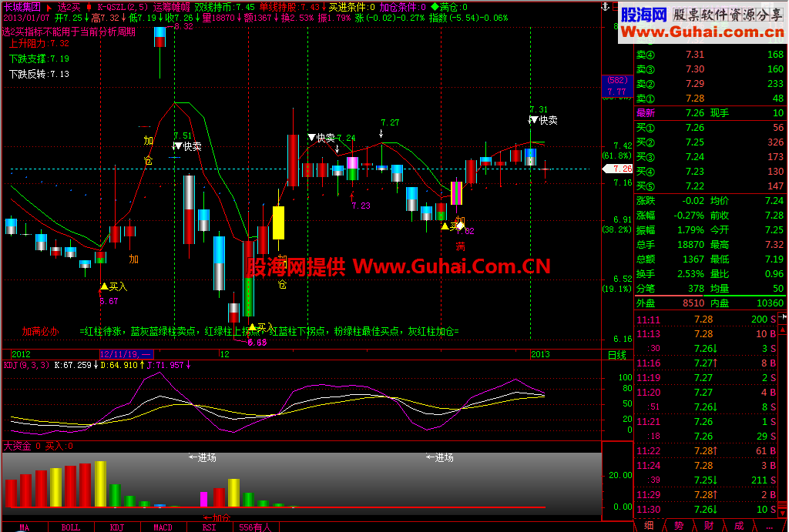Click the ←加仓 marker below the bars
This screenshot has height=532, width=789.
(x=217, y=517)
